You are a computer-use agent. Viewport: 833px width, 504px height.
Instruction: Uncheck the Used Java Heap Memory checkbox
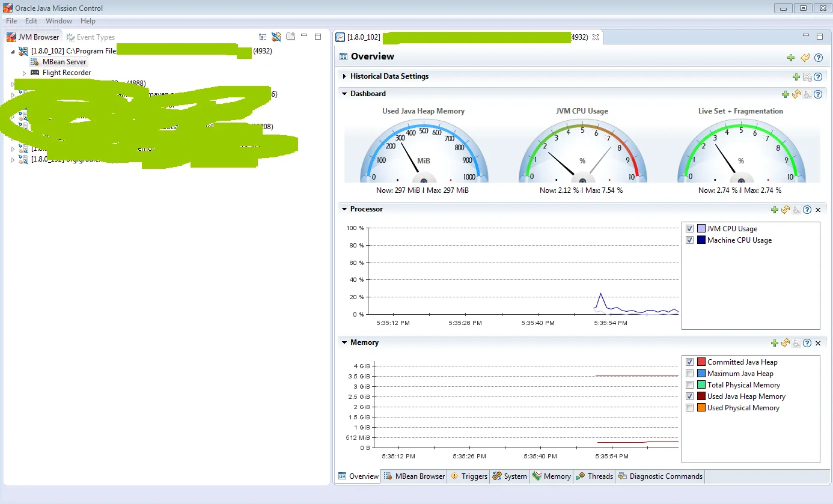pyautogui.click(x=690, y=396)
